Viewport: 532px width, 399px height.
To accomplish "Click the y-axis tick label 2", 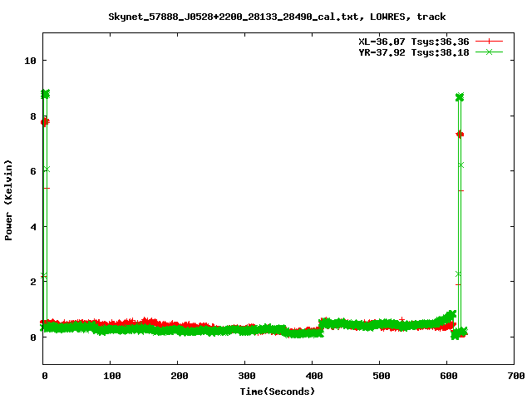I will click(33, 282).
